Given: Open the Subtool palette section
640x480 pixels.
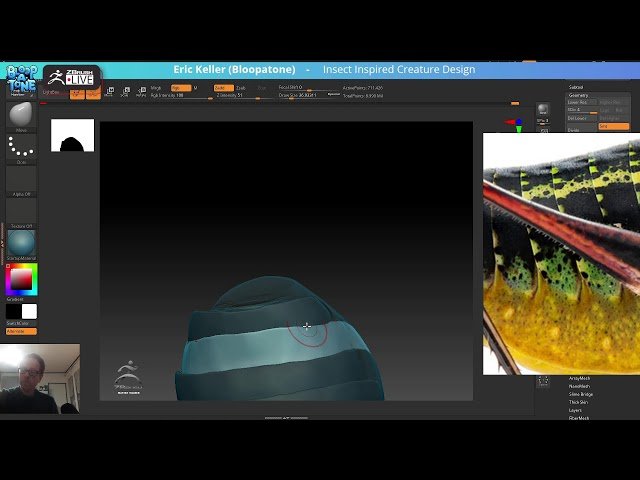Looking at the screenshot, I should click(x=576, y=87).
